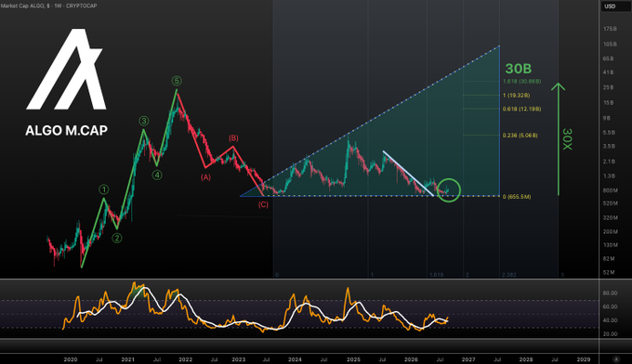Click the green circle highlight drawing
Image resolution: width=632 pixels, height=364 pixels.
click(x=449, y=190)
